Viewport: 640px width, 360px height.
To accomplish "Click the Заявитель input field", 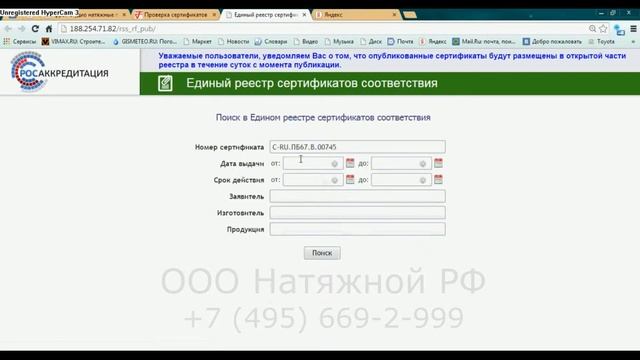I will pos(357,196).
